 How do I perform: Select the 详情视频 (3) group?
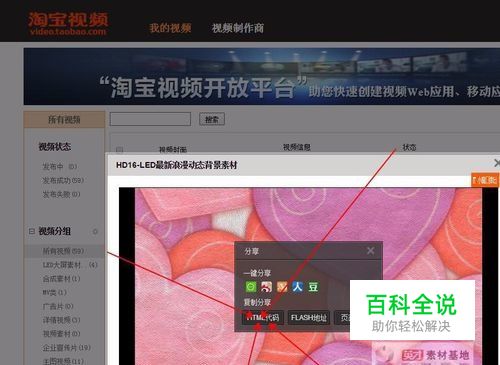click(61, 320)
